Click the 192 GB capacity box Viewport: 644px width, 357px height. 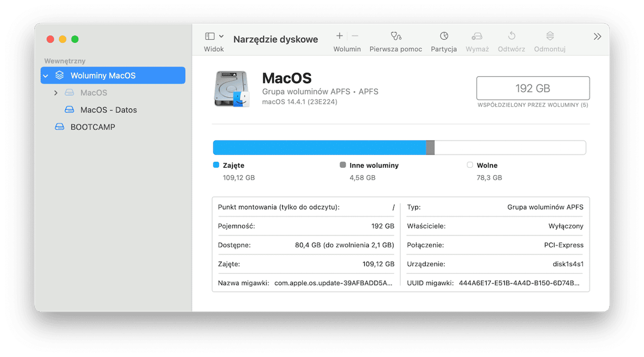pyautogui.click(x=533, y=88)
